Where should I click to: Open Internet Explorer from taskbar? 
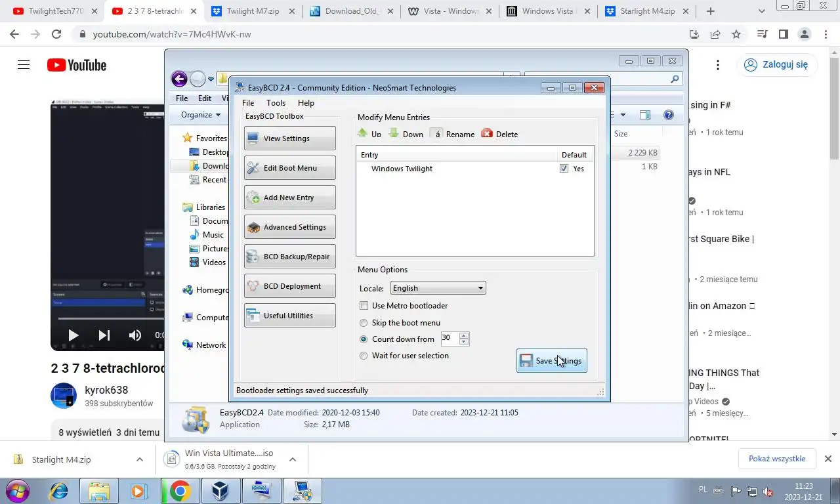59,491
